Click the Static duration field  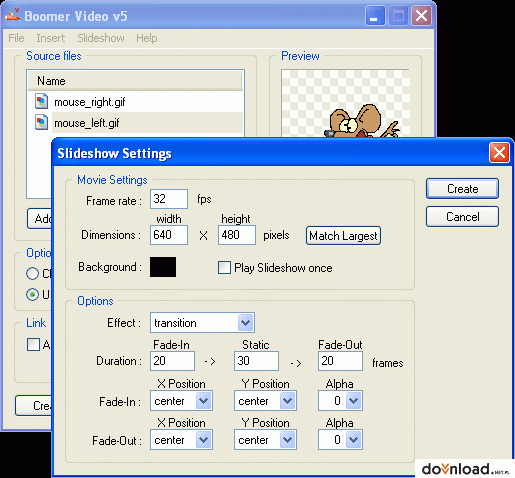256,361
